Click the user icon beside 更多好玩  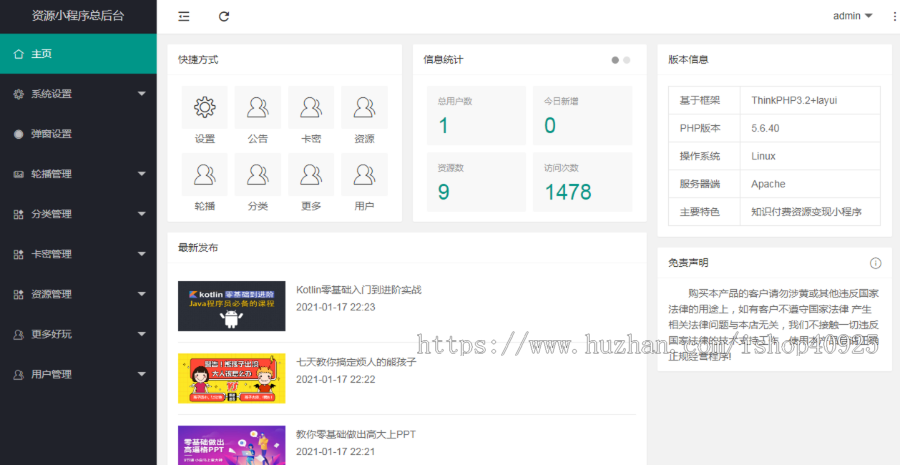[18, 335]
